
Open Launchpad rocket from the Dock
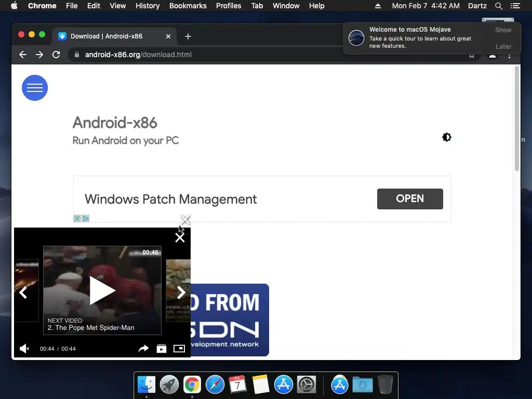pos(169,384)
